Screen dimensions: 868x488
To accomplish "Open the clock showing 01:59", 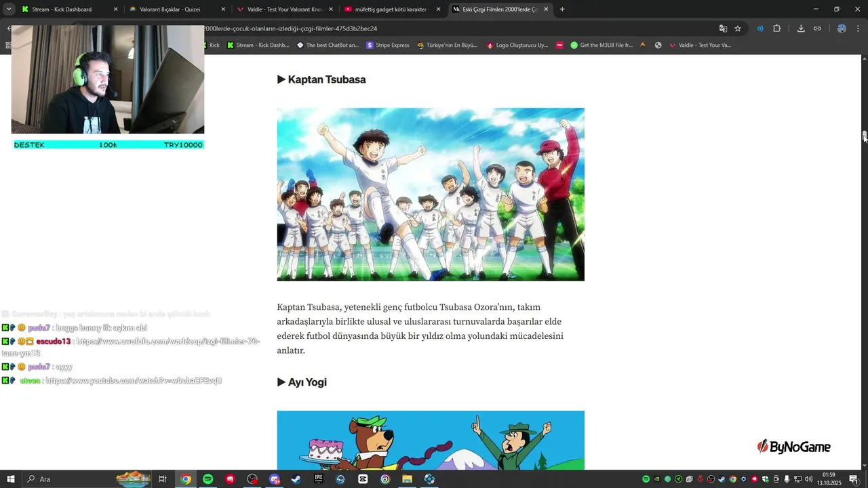I will (829, 479).
